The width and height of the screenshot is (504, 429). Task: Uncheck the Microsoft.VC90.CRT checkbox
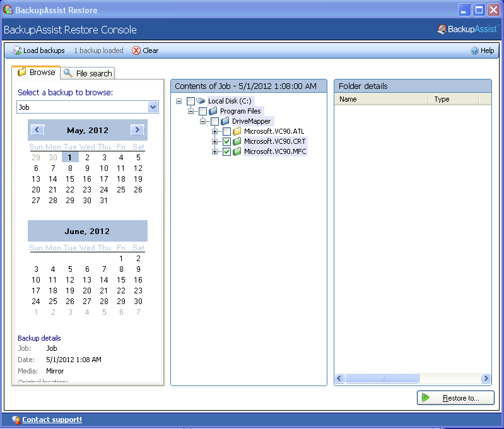pyautogui.click(x=226, y=141)
